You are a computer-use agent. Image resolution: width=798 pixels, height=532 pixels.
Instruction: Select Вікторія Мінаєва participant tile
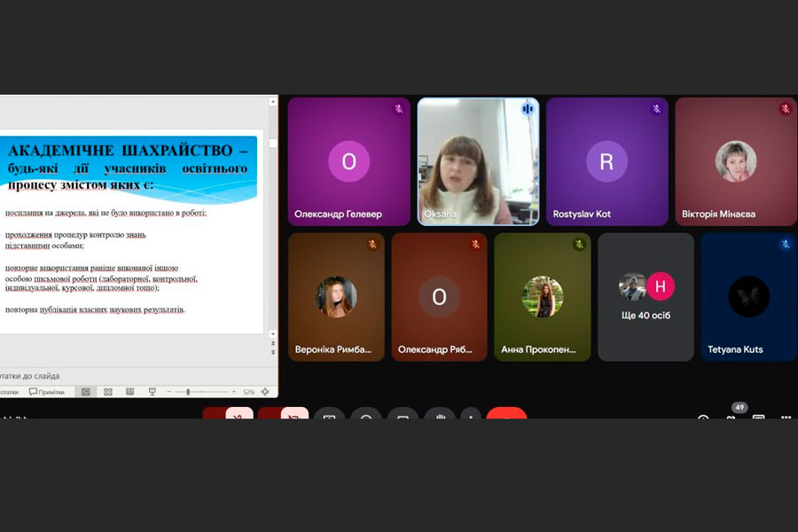click(736, 161)
